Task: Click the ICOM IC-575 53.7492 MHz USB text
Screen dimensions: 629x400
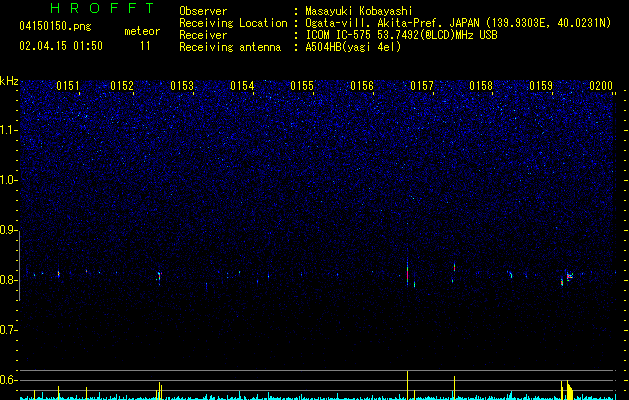Action: pyautogui.click(x=401, y=35)
